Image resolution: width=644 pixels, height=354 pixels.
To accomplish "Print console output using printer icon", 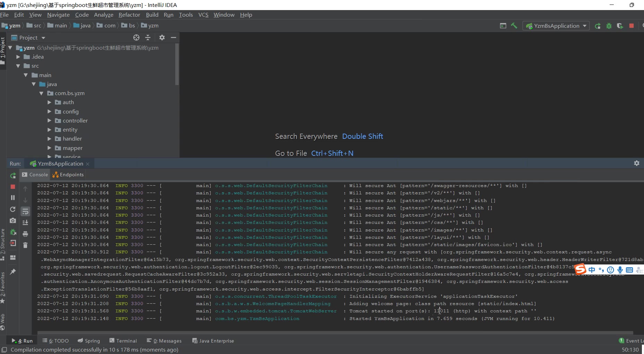I will [25, 234].
